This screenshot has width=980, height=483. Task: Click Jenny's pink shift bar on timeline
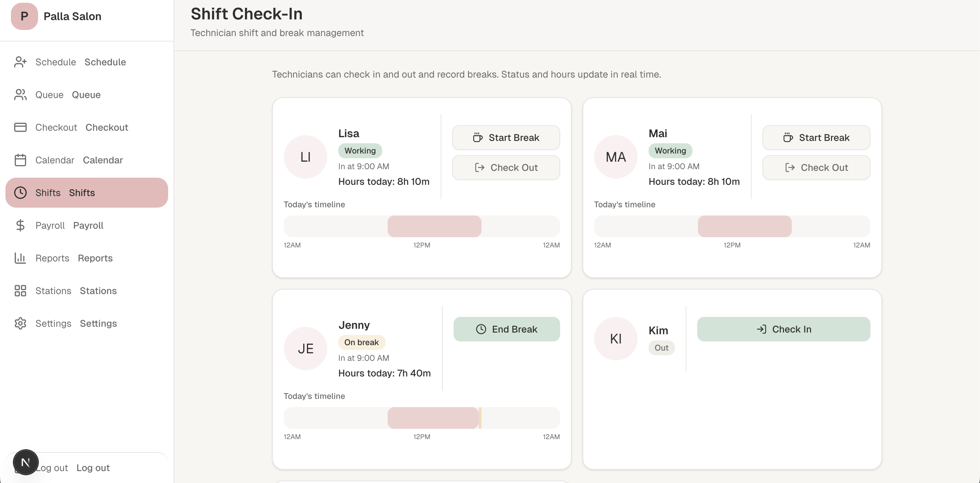(x=433, y=418)
